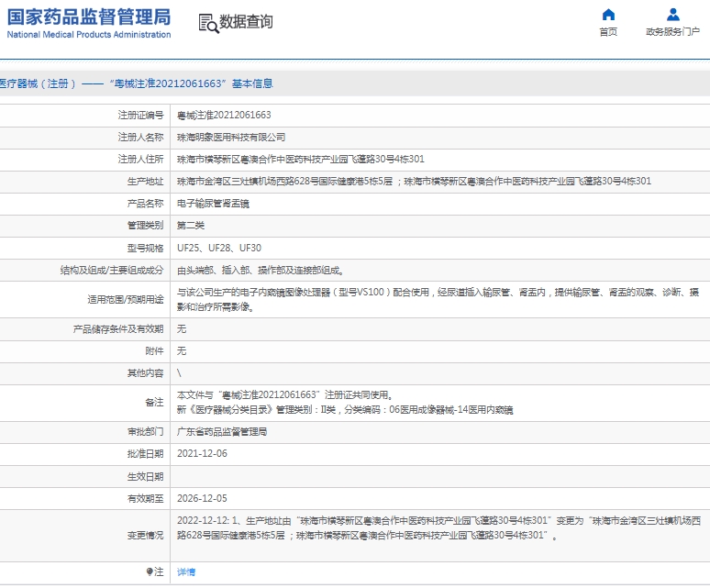Select product name 电子输尿管肾盂镜
710x588 pixels.
click(213, 204)
